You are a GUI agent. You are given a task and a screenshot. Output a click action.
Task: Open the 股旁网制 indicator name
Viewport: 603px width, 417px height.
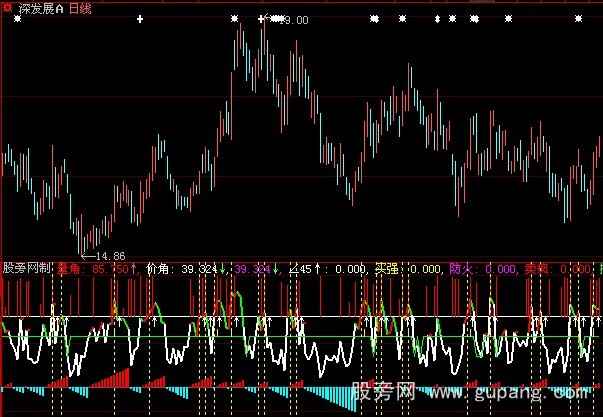pyautogui.click(x=27, y=268)
